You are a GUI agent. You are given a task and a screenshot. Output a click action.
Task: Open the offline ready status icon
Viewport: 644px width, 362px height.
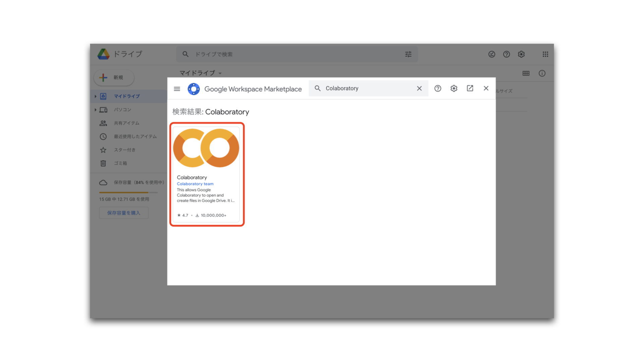(x=492, y=54)
